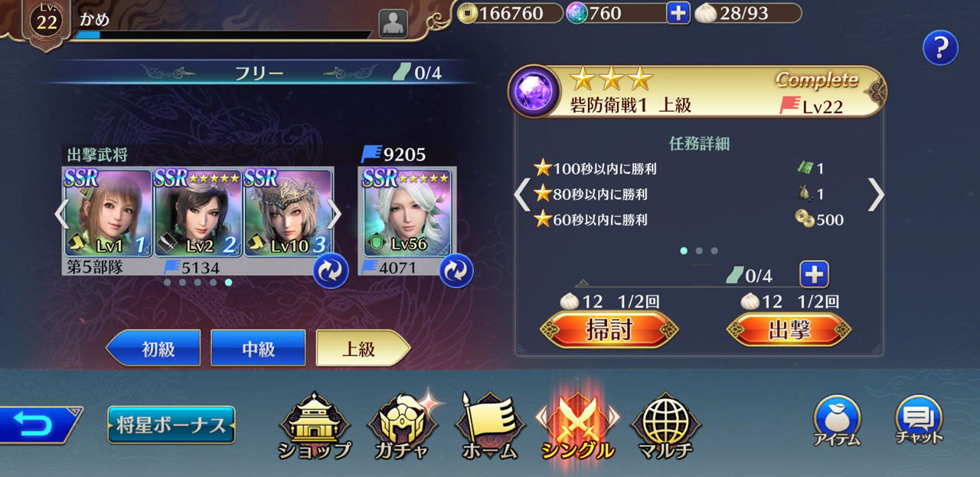Open the ショップ shop icon

coord(315,426)
